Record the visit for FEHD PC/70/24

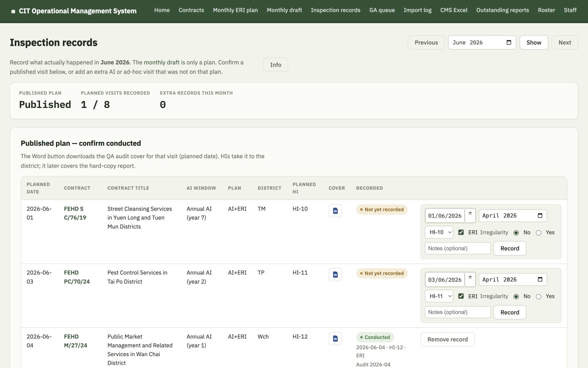510,312
